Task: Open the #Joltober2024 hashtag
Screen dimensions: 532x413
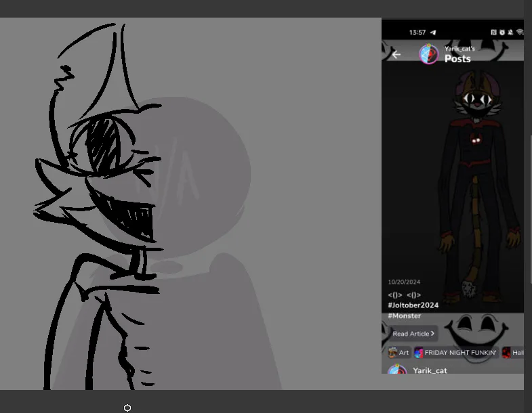Action: click(413, 305)
